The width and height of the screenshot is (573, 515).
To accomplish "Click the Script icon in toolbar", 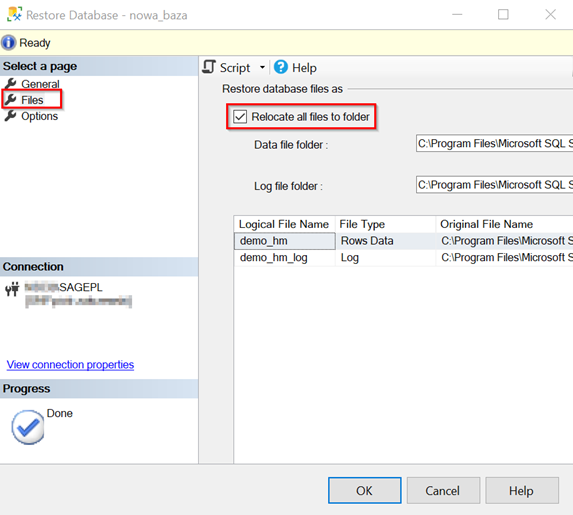I will 209,67.
